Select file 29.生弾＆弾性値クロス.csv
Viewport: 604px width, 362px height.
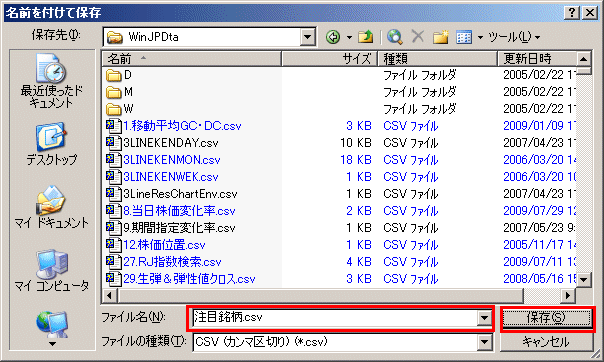click(x=181, y=278)
